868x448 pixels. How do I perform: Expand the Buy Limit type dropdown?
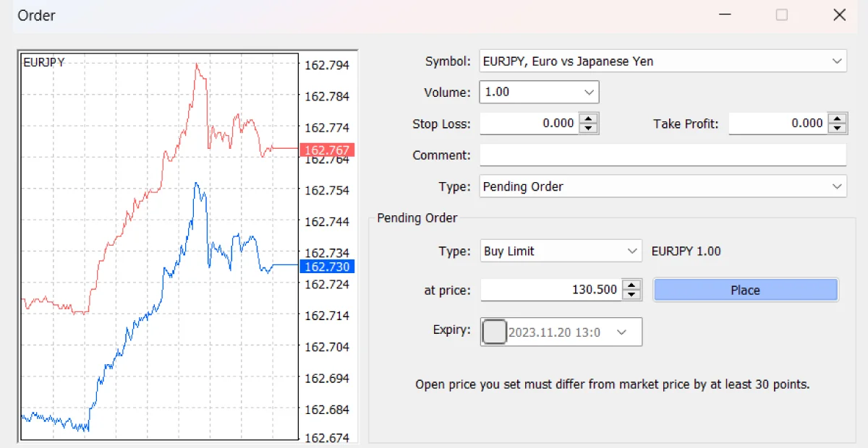(x=631, y=251)
